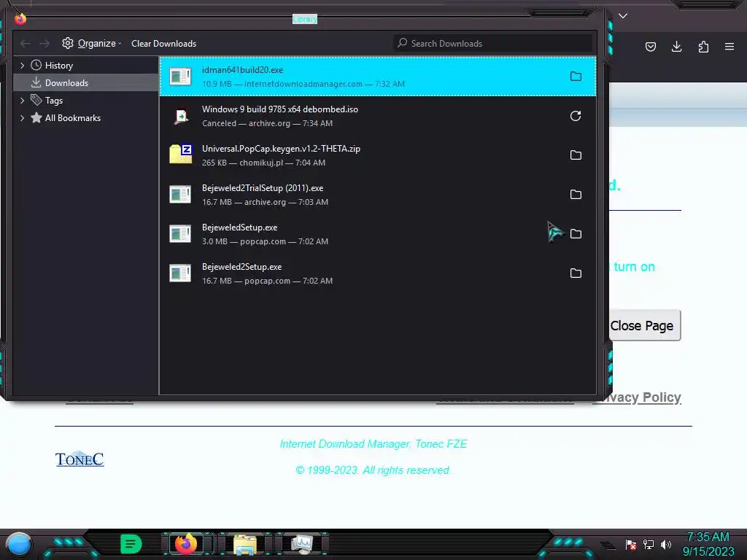Open containing folder for BejeweledSetup.exe
The image size is (747, 560).
[x=576, y=234]
